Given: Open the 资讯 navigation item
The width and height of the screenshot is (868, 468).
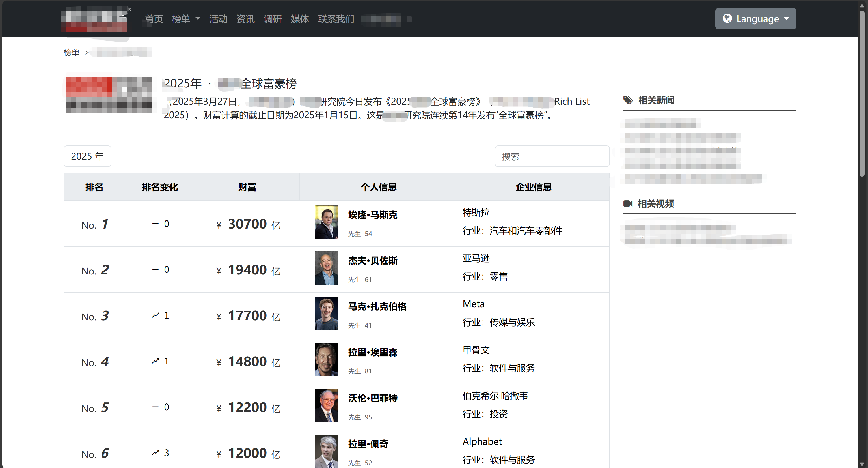Looking at the screenshot, I should (x=245, y=19).
